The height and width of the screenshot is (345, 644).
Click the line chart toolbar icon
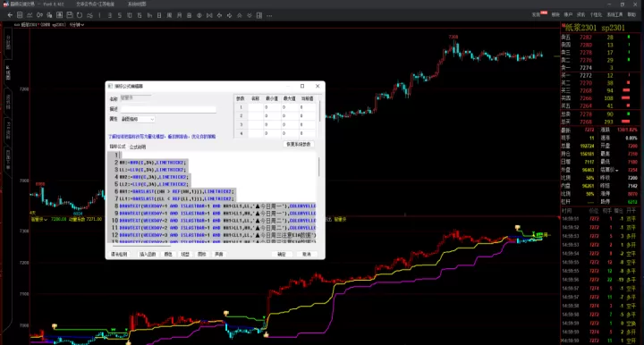point(30,15)
